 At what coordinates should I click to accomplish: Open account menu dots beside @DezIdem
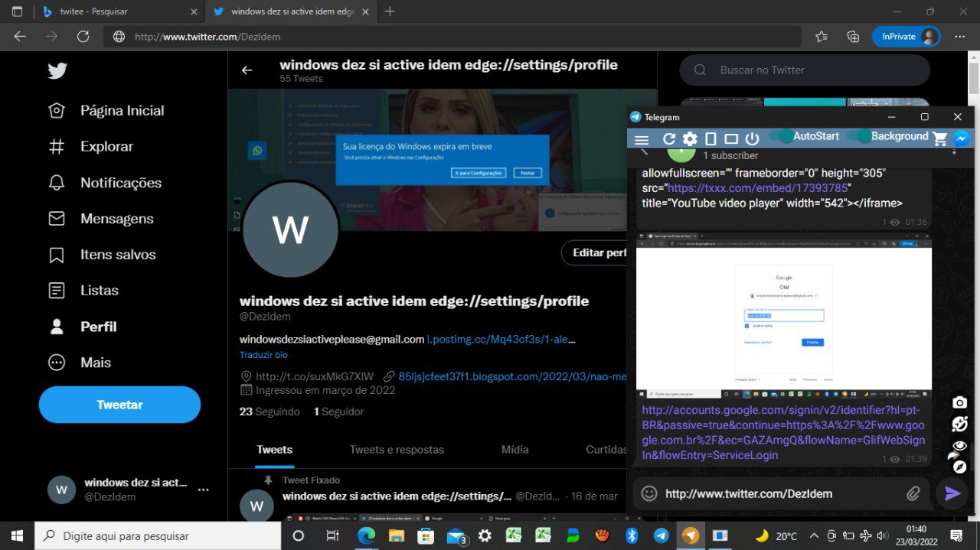pos(203,490)
